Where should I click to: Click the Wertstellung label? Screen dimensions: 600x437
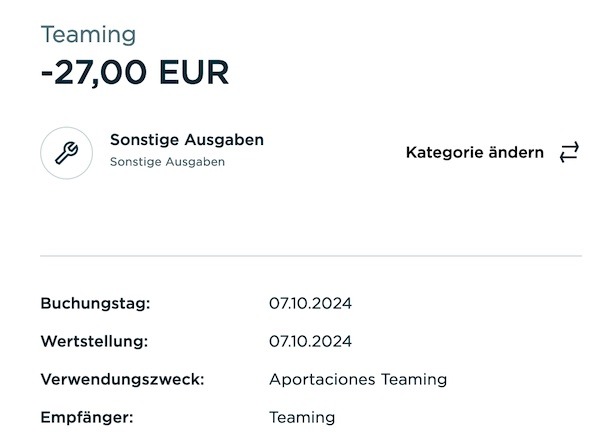[x=94, y=341]
